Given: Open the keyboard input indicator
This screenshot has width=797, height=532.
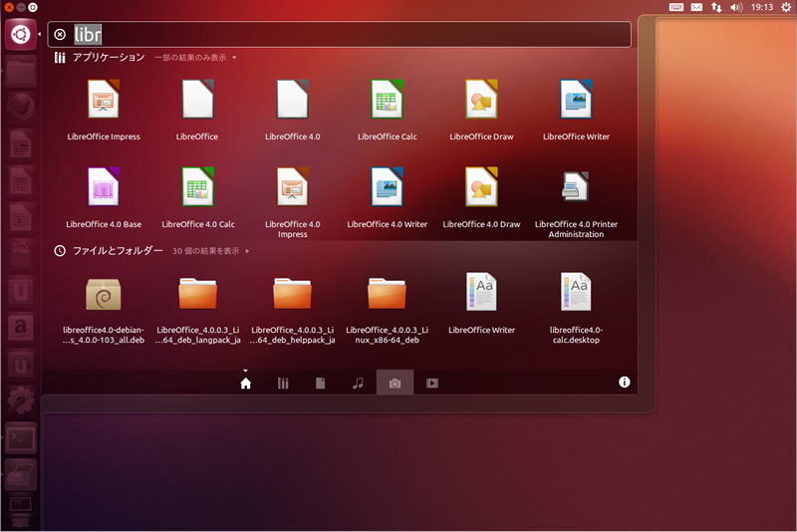Looking at the screenshot, I should click(x=676, y=7).
